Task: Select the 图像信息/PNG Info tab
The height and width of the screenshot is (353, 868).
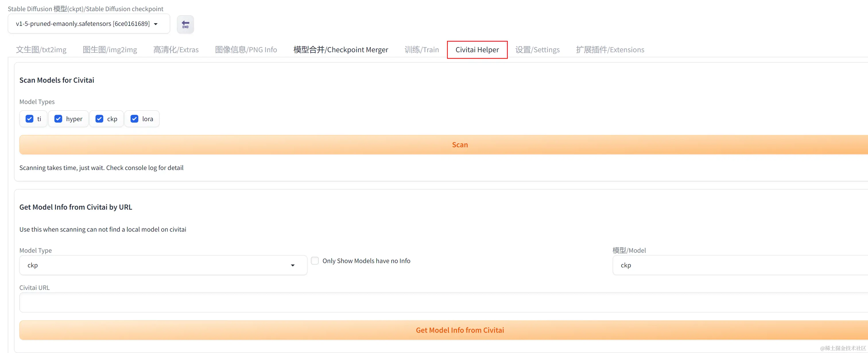Action: coord(246,50)
